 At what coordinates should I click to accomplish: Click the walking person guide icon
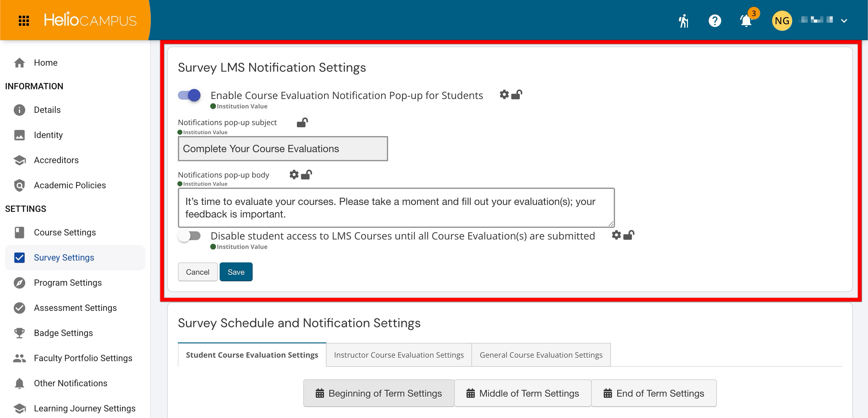click(683, 20)
